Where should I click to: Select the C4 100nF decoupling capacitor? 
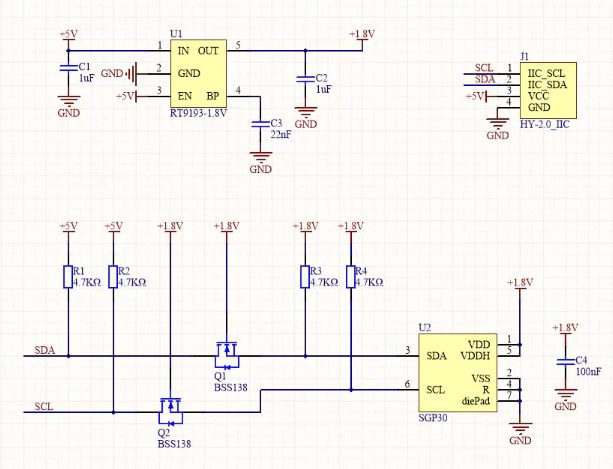click(565, 362)
